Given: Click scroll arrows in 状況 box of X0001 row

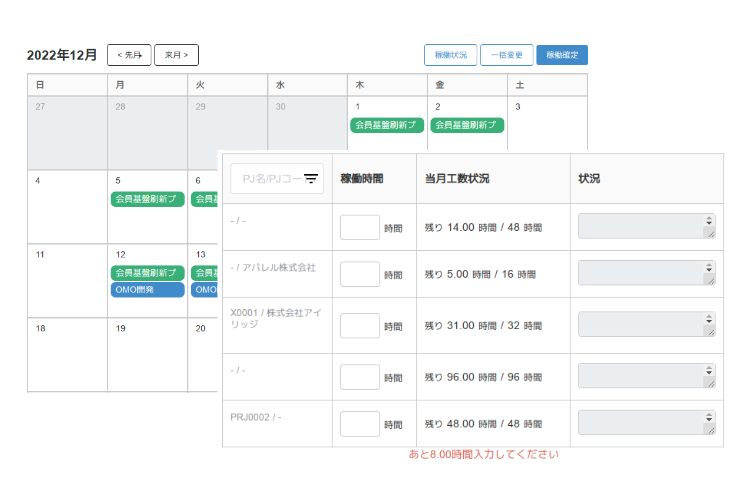Looking at the screenshot, I should (709, 319).
